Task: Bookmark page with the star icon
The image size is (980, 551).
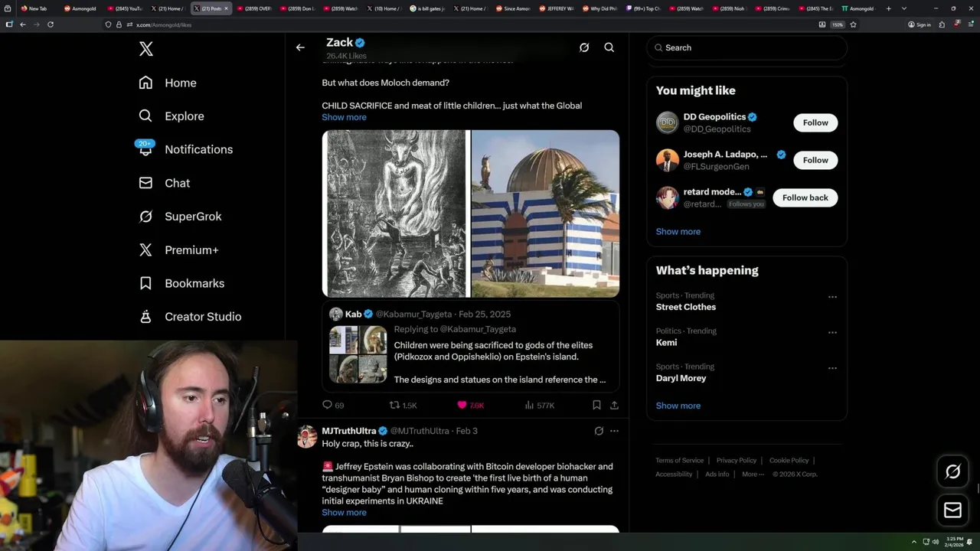Action: [x=853, y=24]
